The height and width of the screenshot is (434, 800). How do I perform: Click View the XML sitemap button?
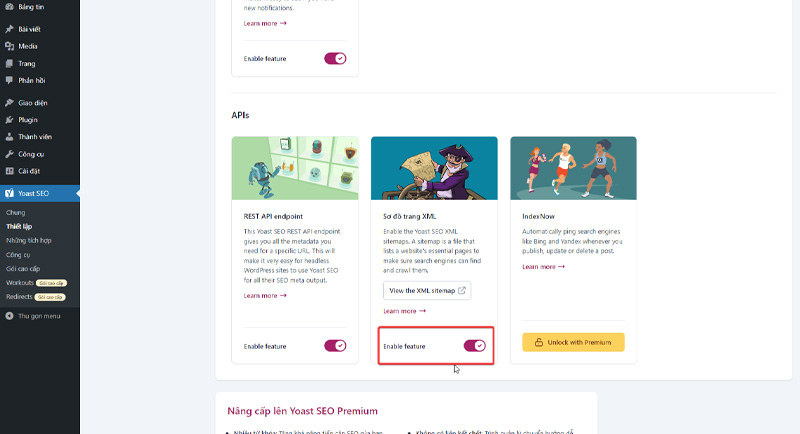pyautogui.click(x=427, y=290)
